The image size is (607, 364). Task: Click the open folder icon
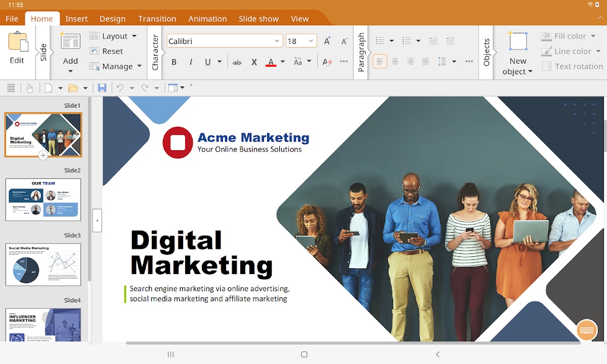point(73,88)
